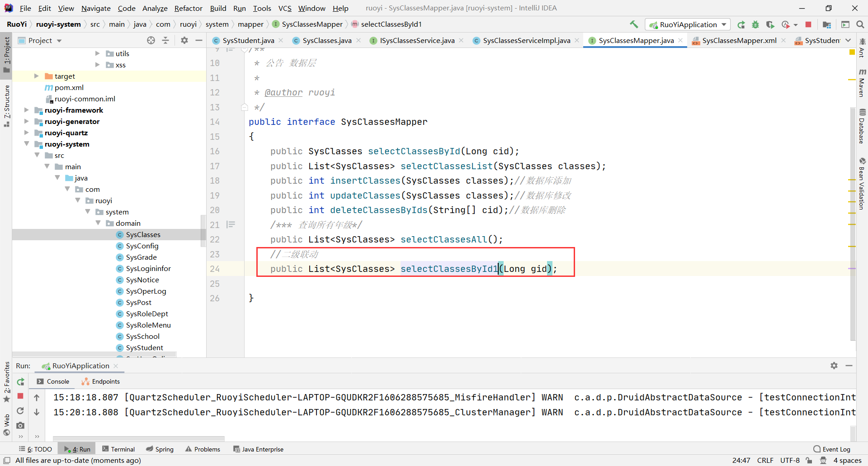Click the locate file crosshair icon in Project panel
Screen dimensions: 868x466
point(151,40)
